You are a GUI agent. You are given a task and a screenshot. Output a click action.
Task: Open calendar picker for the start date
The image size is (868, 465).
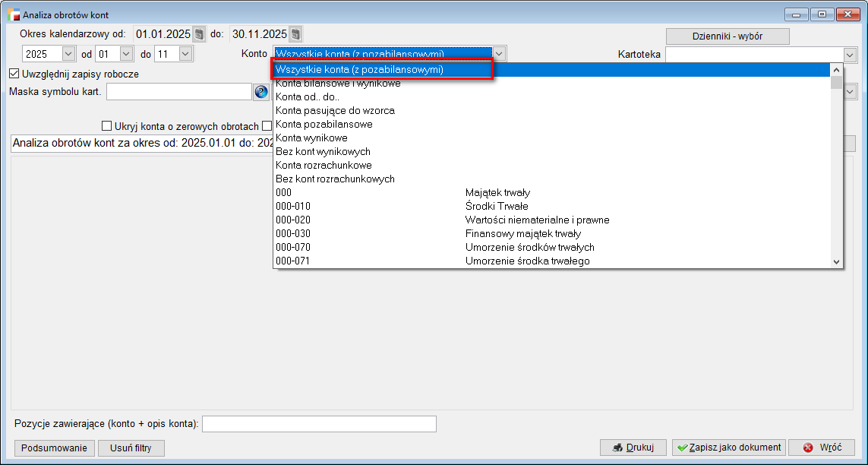(199, 34)
